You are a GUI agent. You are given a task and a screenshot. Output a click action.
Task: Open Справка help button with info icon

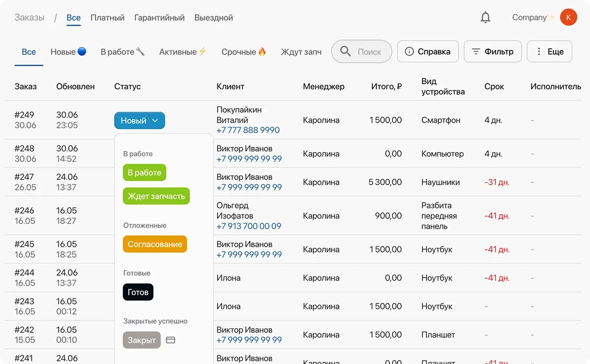tap(427, 52)
